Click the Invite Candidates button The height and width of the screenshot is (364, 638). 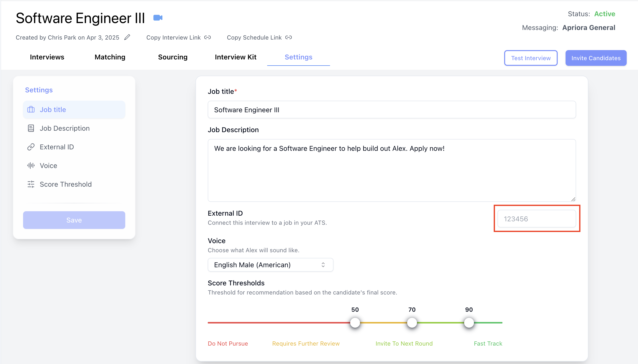[x=596, y=58]
